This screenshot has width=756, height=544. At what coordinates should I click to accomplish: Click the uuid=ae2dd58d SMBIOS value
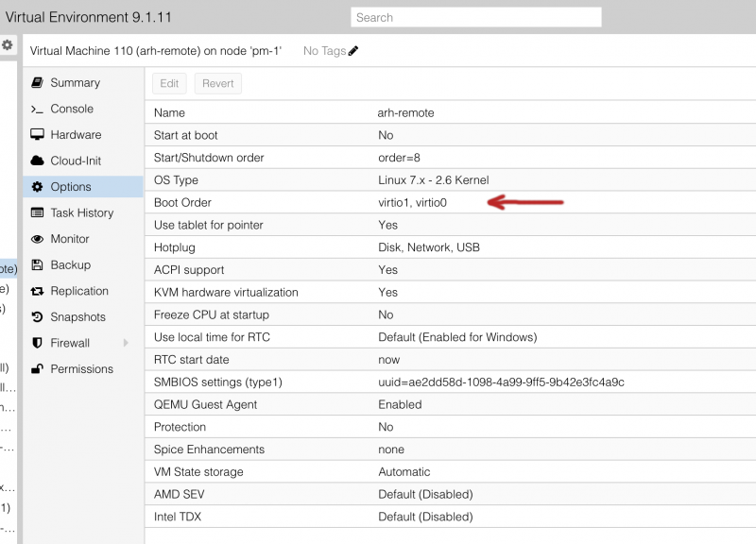(501, 382)
